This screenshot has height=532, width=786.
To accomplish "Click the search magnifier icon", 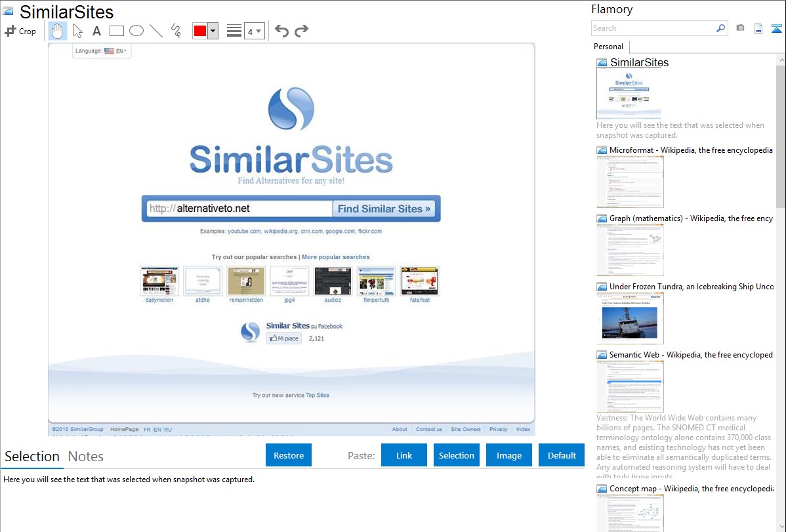I will coord(721,28).
